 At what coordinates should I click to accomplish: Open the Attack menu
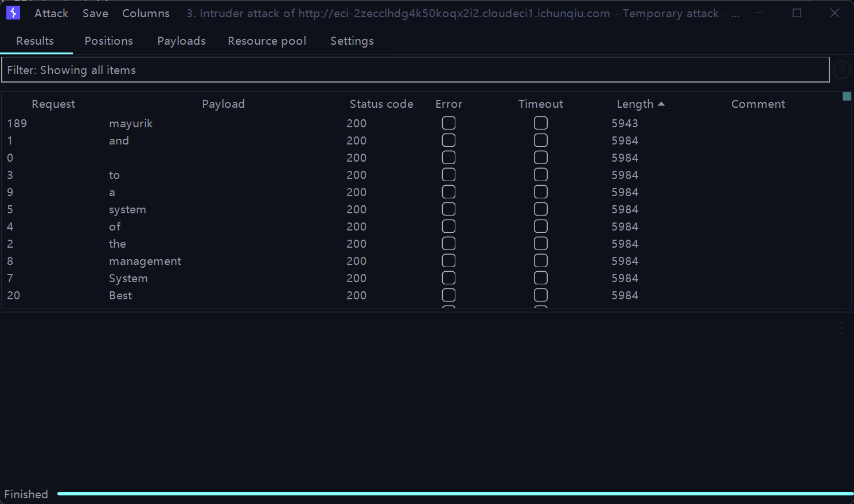(51, 13)
